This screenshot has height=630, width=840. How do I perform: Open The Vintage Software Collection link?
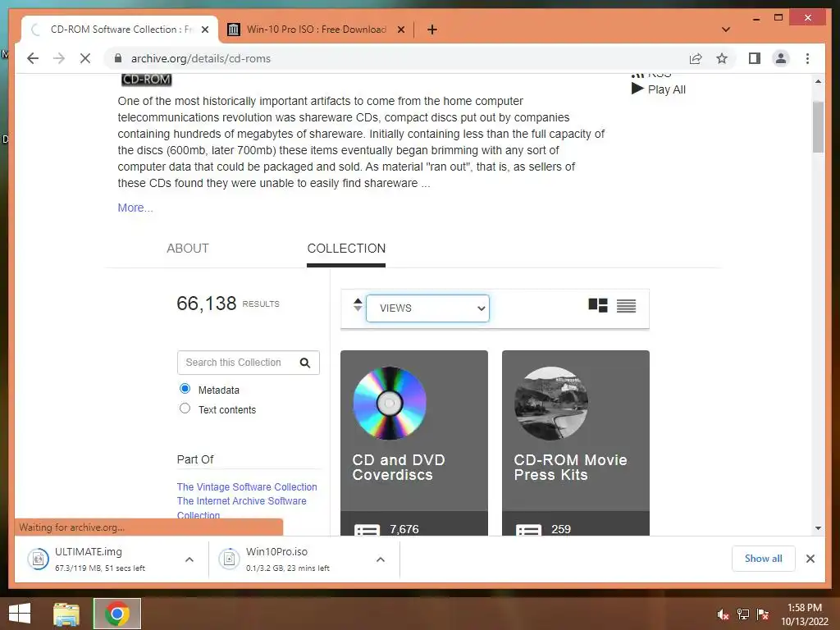247,487
